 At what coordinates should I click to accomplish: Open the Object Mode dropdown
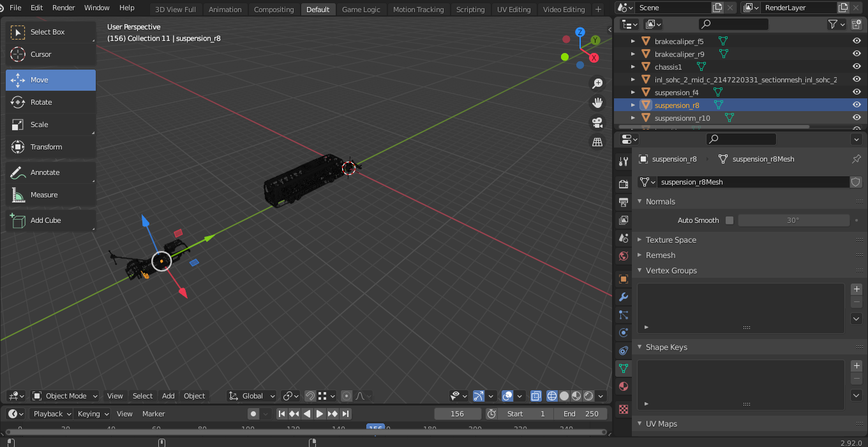click(x=65, y=396)
